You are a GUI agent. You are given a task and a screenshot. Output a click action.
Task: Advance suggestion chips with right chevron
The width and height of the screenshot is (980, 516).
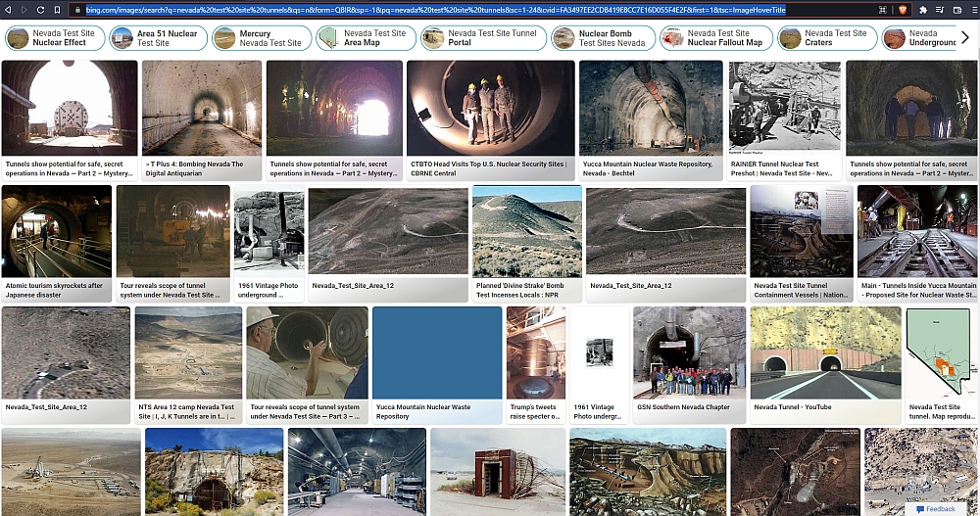pos(965,37)
